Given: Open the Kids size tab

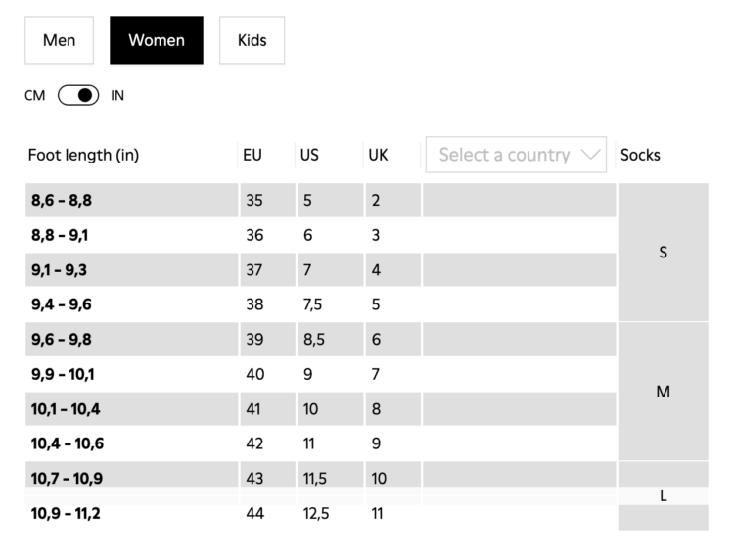Looking at the screenshot, I should pyautogui.click(x=252, y=40).
